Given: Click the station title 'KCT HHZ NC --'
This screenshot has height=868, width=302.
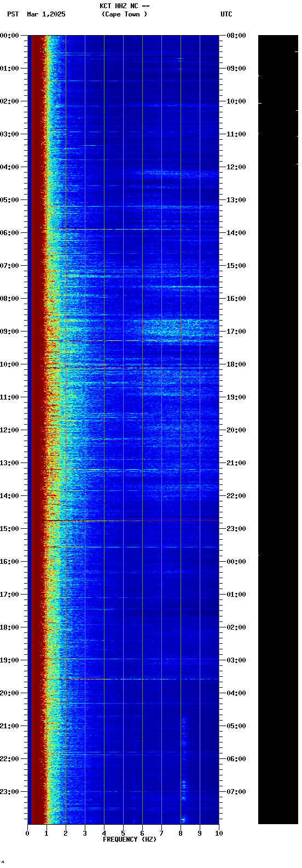Looking at the screenshot, I should 124,6.
